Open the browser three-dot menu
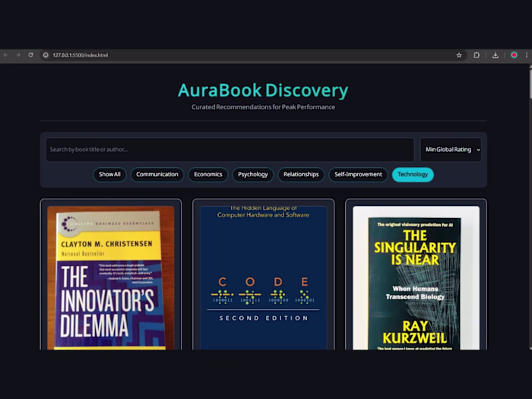 [527, 55]
